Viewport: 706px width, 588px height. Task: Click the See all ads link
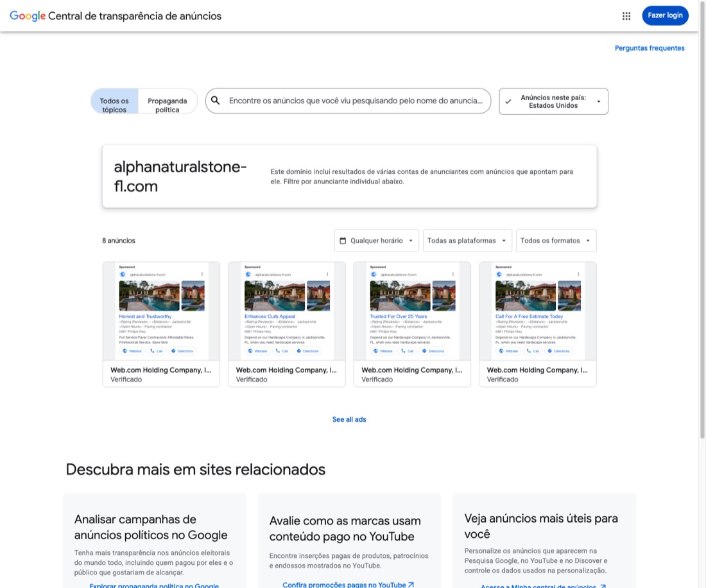(349, 419)
